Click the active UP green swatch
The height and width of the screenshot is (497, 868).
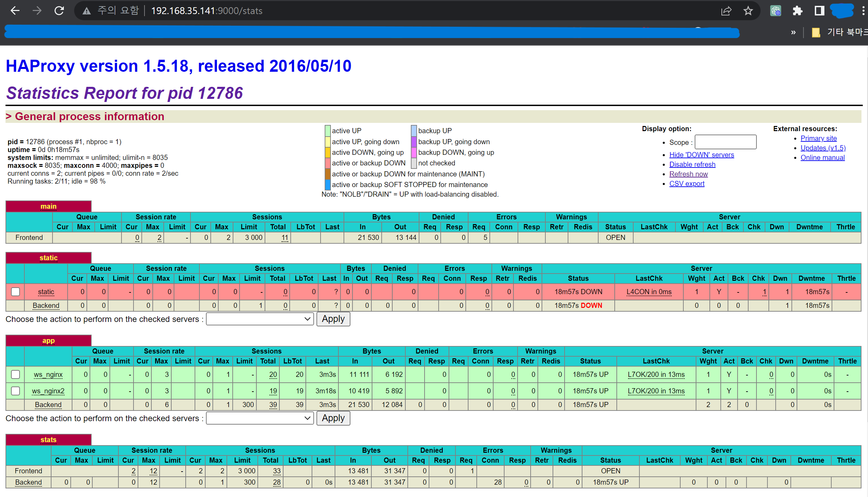click(x=327, y=131)
